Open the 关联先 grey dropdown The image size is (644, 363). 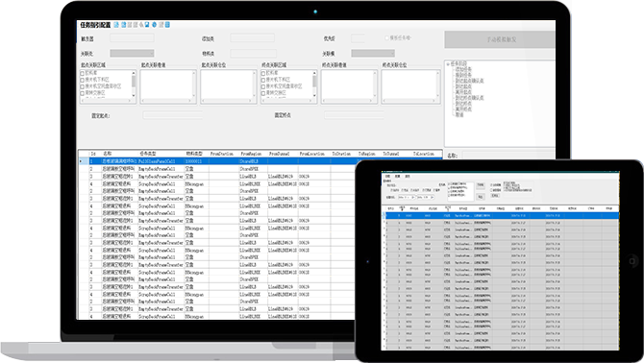pos(132,54)
